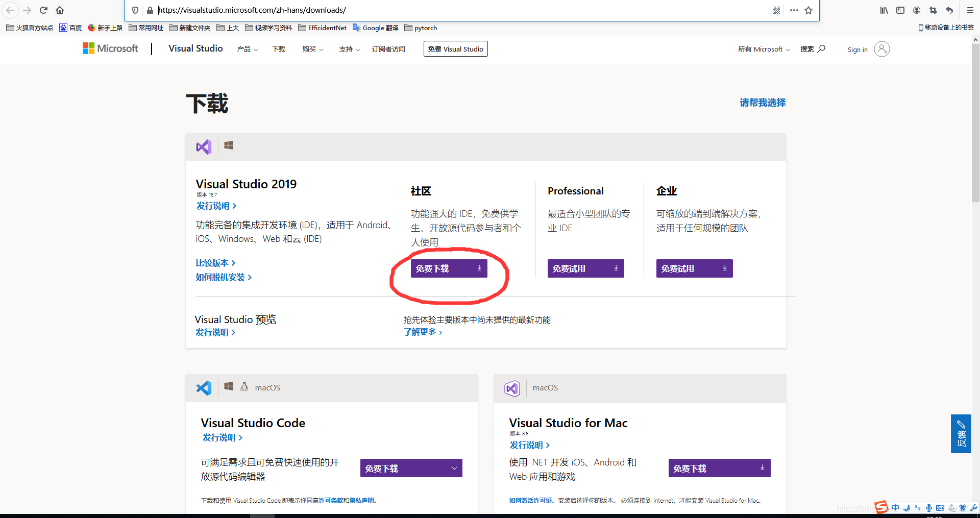Click the Sogou microphone voice input icon
Screen dimensions: 980x518
(929, 508)
